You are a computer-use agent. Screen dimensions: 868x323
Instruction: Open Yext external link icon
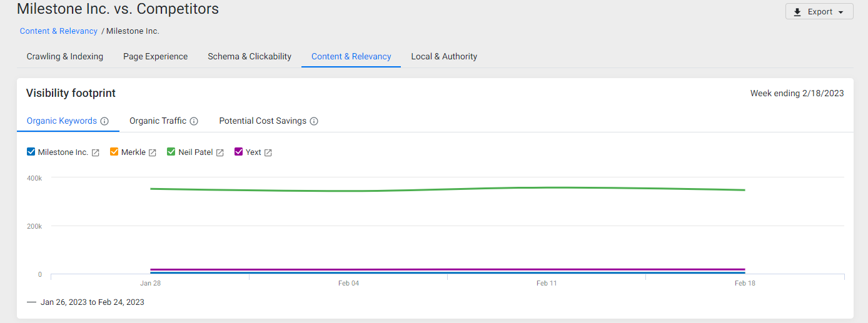(x=268, y=152)
